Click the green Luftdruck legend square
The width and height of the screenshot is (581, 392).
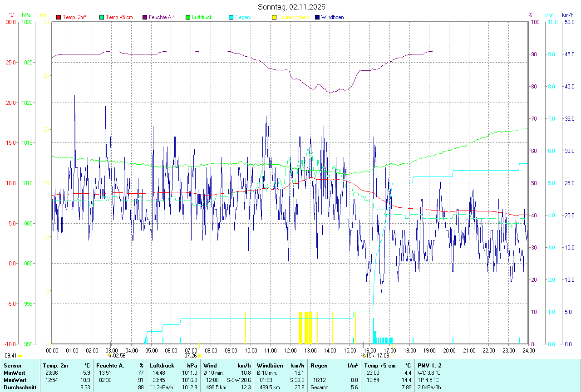[188, 17]
